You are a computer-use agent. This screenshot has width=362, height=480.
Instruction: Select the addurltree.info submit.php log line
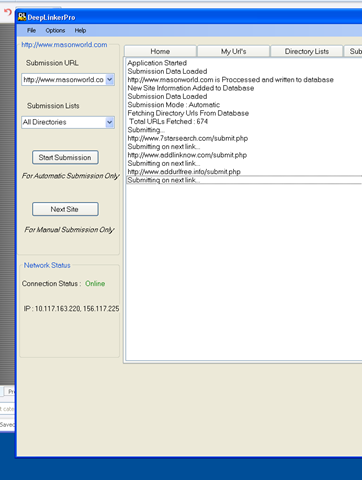(x=184, y=172)
